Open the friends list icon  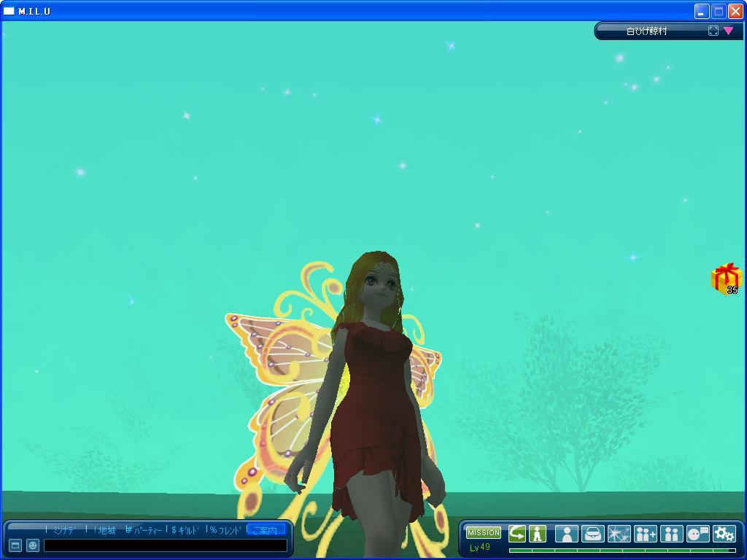(672, 534)
